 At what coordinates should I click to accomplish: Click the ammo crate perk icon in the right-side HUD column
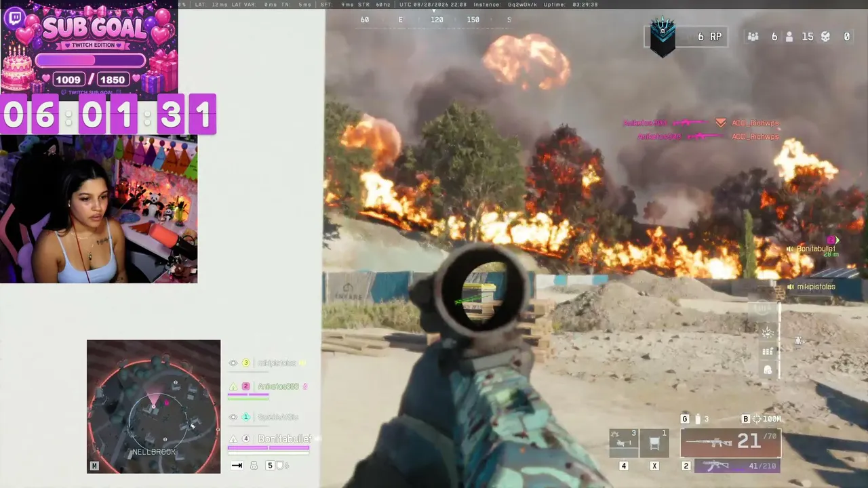point(768,351)
